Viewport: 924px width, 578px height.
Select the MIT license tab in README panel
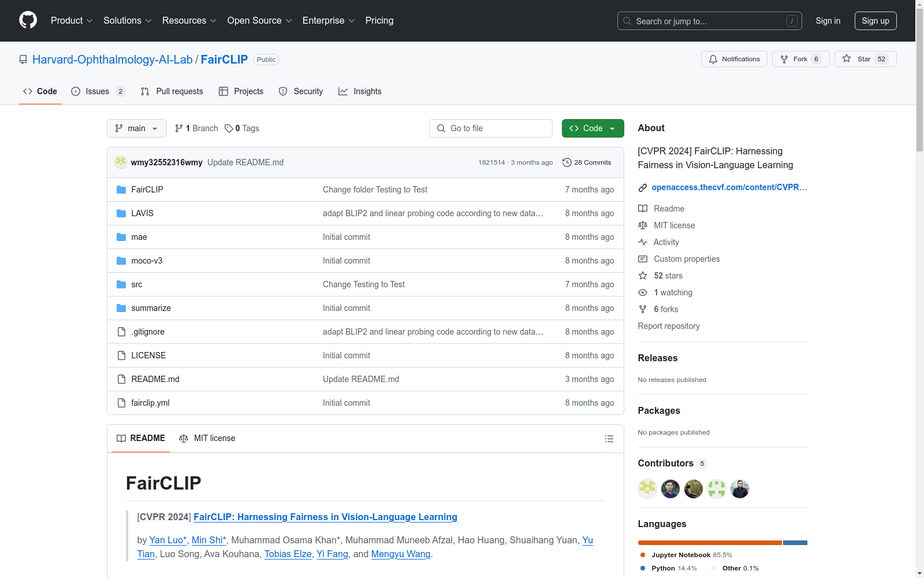(x=207, y=438)
